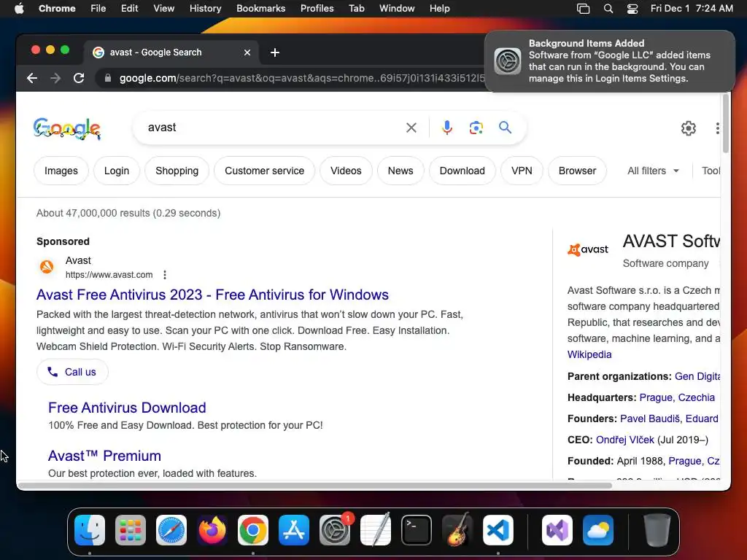Open the Trash in the Dock
Screen dimensions: 747x560
[657, 530]
